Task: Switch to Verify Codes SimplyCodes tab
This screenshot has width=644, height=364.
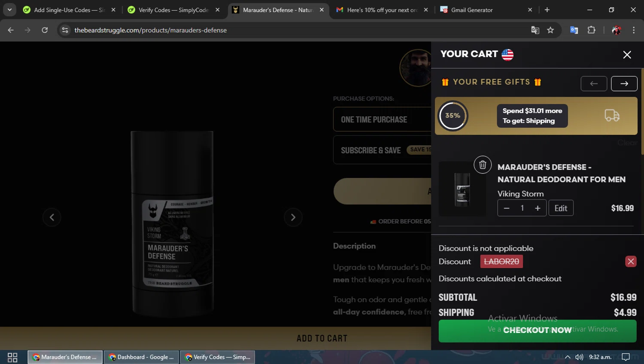Action: click(x=174, y=10)
